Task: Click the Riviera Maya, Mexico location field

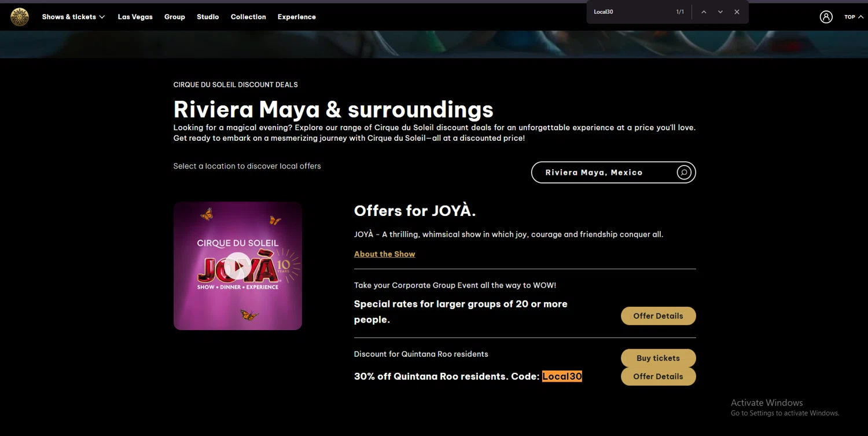Action: 613,173
